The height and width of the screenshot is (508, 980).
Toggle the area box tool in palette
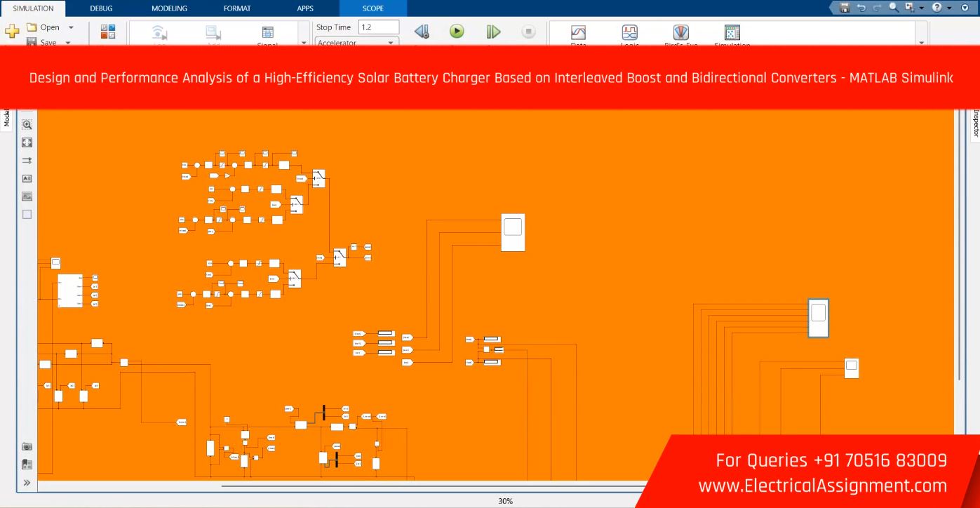pyautogui.click(x=27, y=215)
